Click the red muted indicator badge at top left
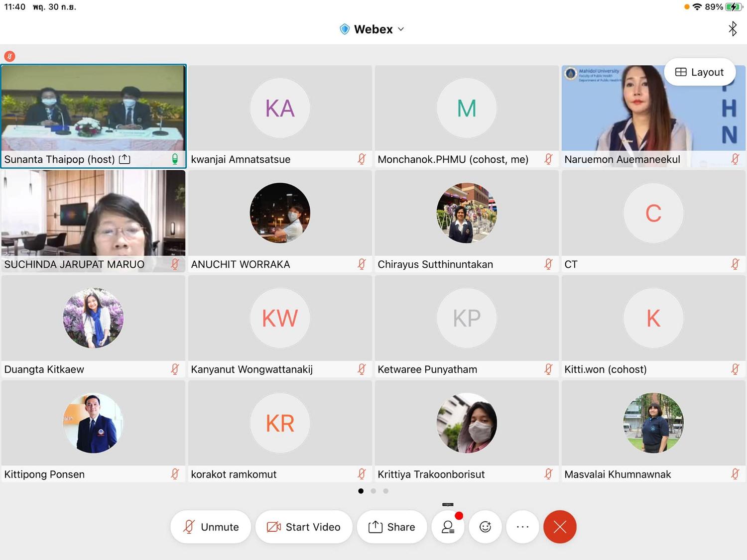 9,56
